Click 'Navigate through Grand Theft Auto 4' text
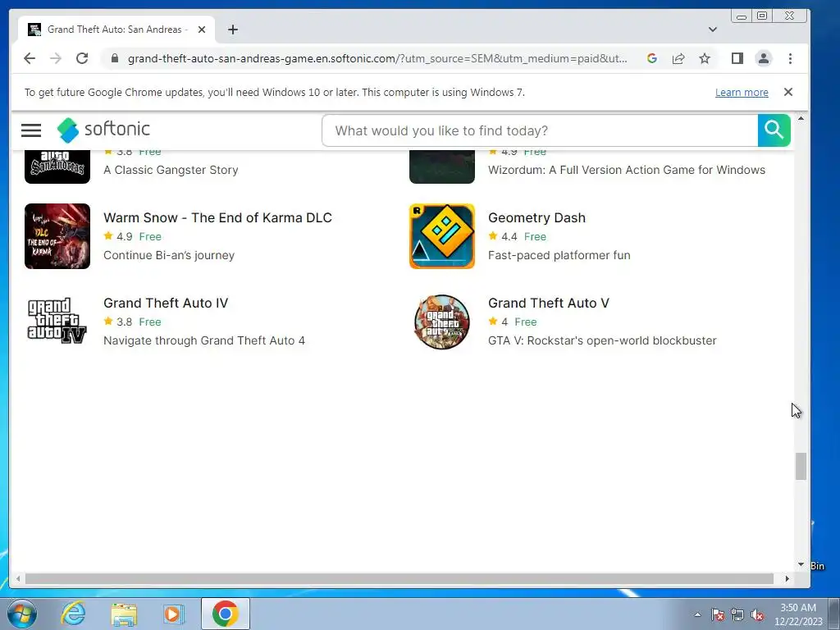Image resolution: width=840 pixels, height=630 pixels. point(204,340)
